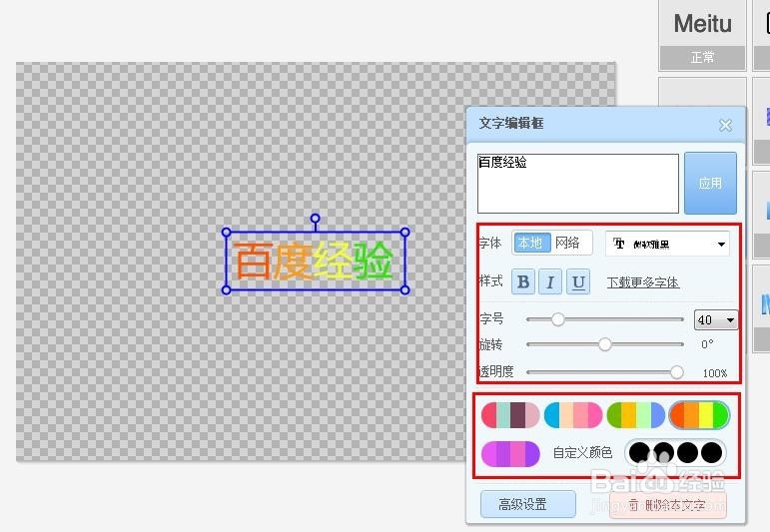Click the top-left text box resize handle
Image resolution: width=770 pixels, height=532 pixels.
[x=226, y=233]
